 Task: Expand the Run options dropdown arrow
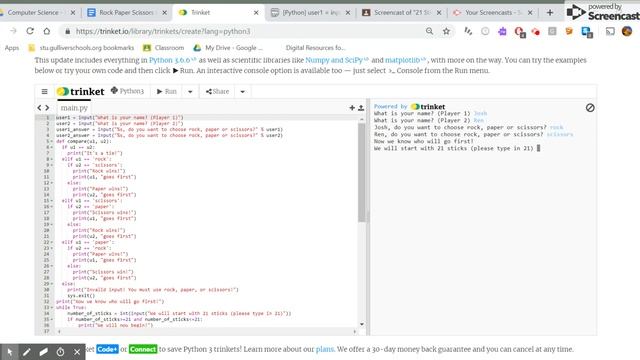point(190,92)
